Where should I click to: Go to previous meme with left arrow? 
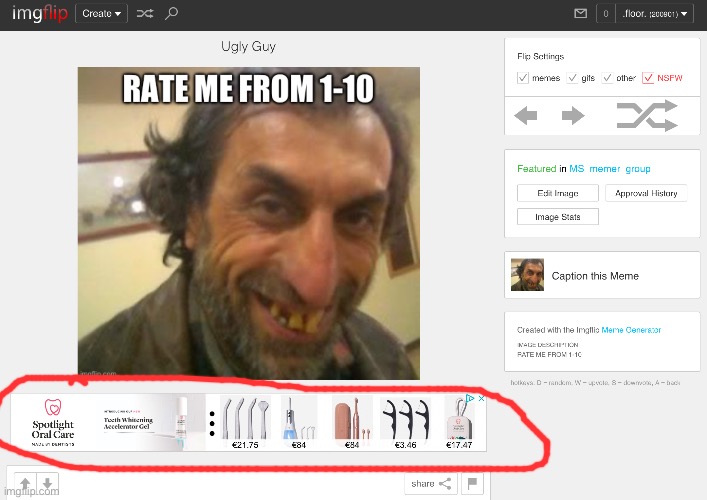click(x=526, y=117)
